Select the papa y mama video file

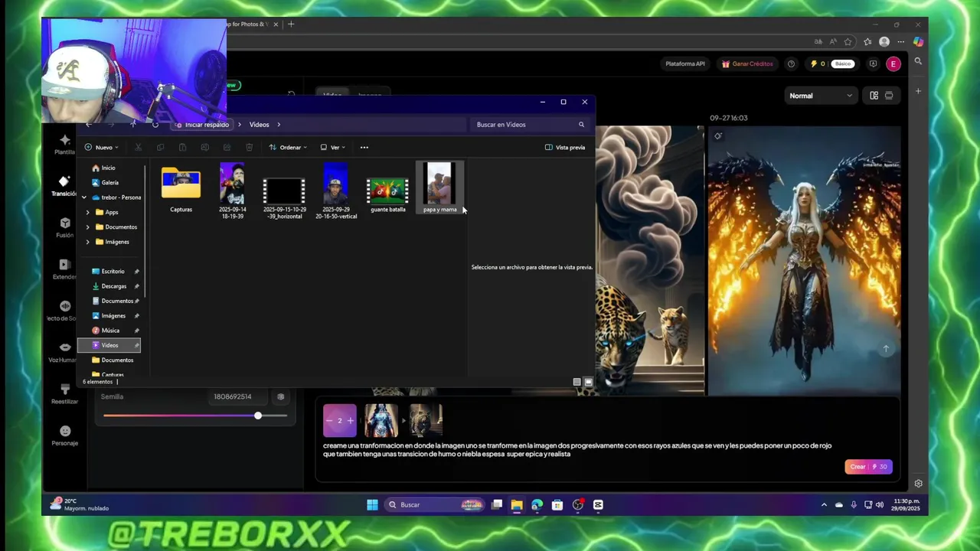(439, 187)
